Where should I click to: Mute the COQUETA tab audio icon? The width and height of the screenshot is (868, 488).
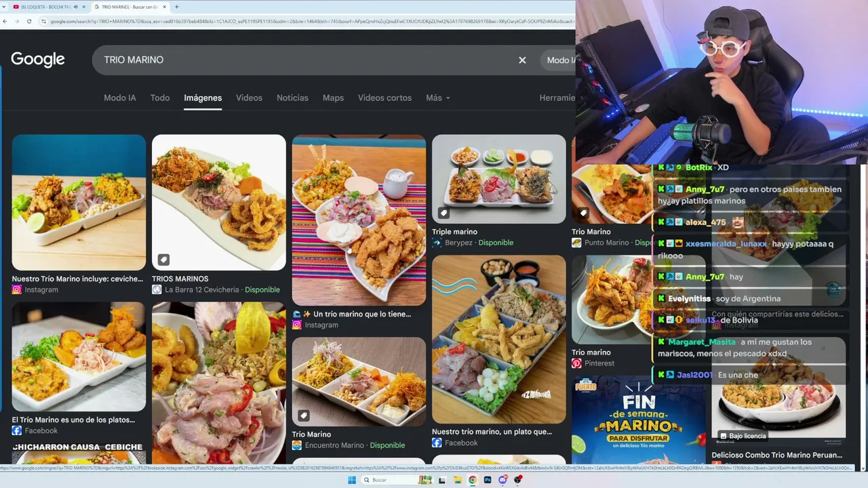pyautogui.click(x=75, y=7)
